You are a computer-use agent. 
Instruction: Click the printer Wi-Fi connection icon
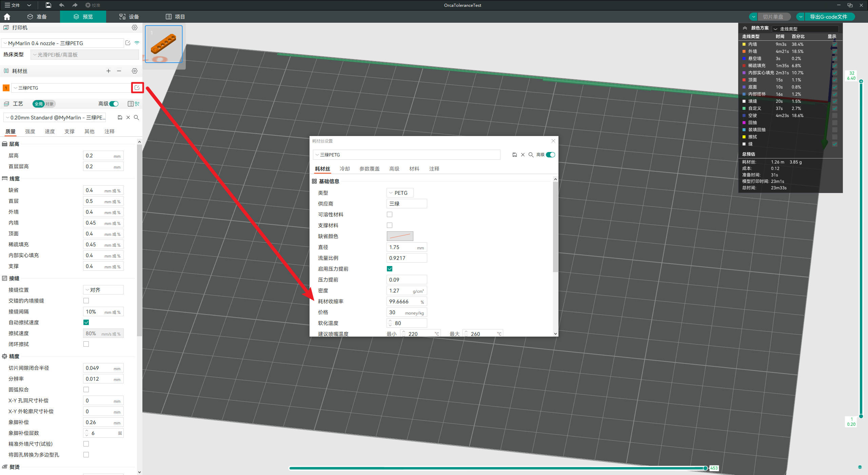(x=137, y=43)
